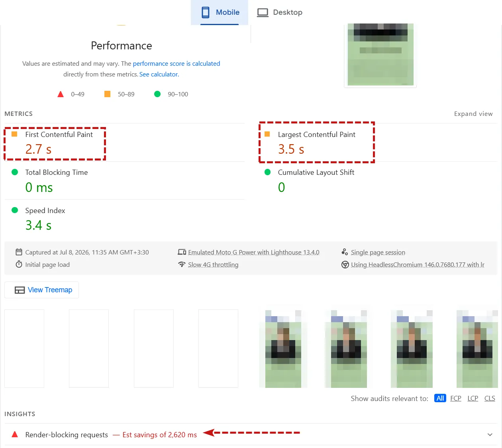
Task: Open the Render-blocking requests insight row
Action: (251, 434)
